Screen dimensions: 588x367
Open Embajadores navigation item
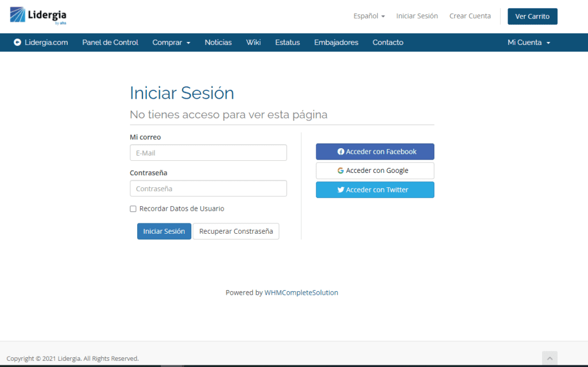click(336, 43)
